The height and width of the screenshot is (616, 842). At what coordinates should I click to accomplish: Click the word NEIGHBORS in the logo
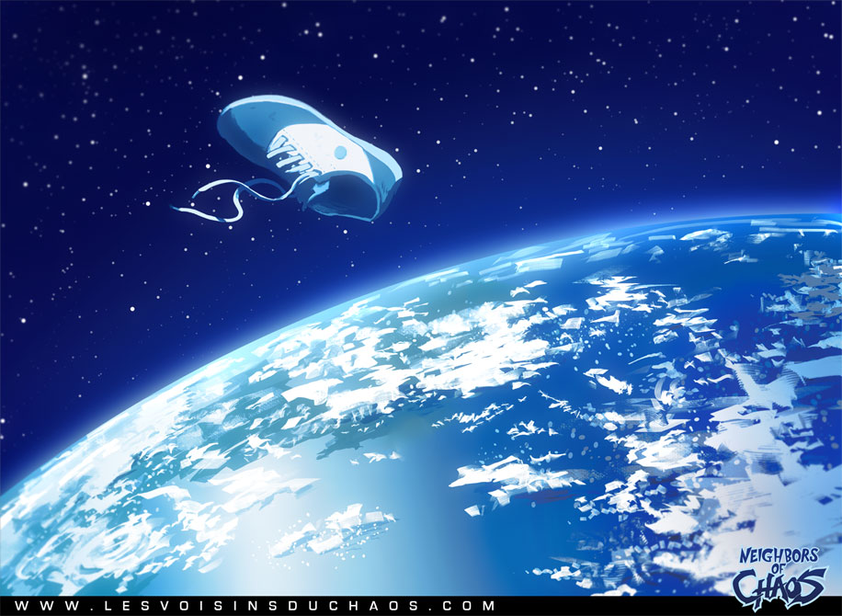(x=779, y=556)
